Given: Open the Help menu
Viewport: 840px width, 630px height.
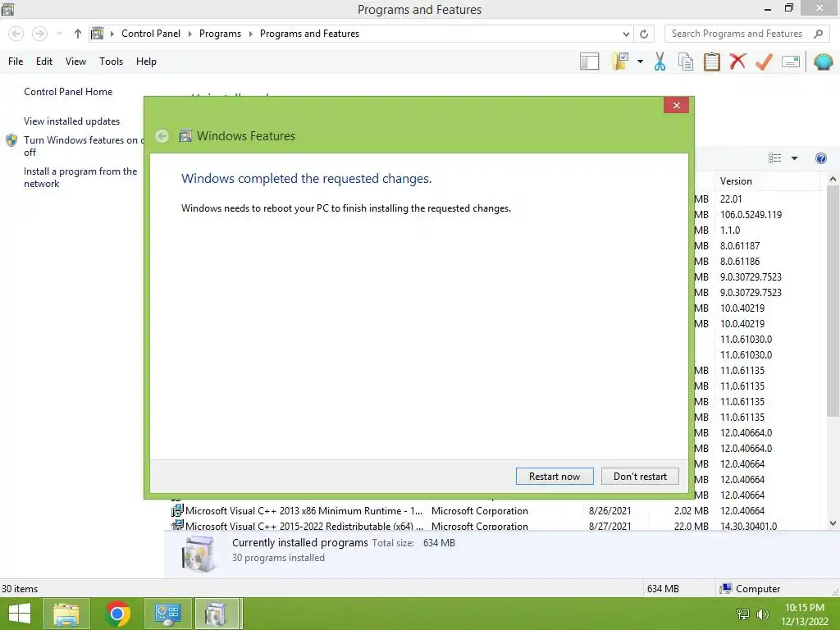Looking at the screenshot, I should [146, 62].
